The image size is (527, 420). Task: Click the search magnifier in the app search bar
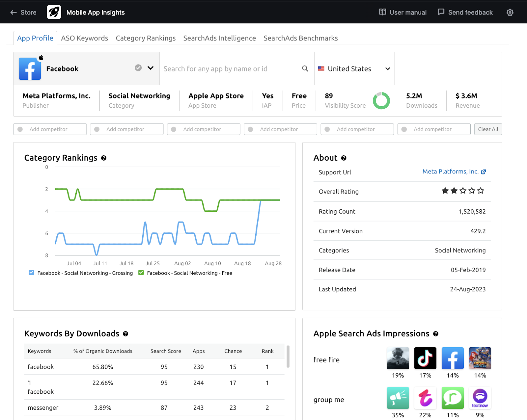tap(305, 68)
